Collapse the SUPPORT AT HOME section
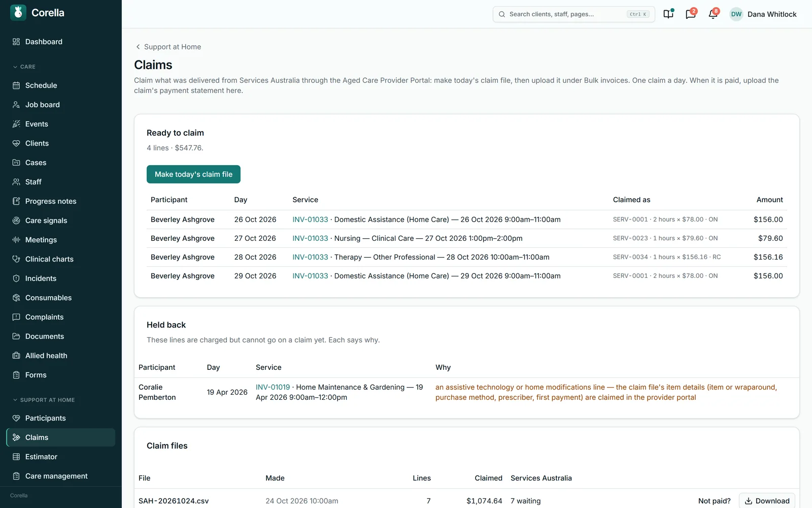 [44, 400]
